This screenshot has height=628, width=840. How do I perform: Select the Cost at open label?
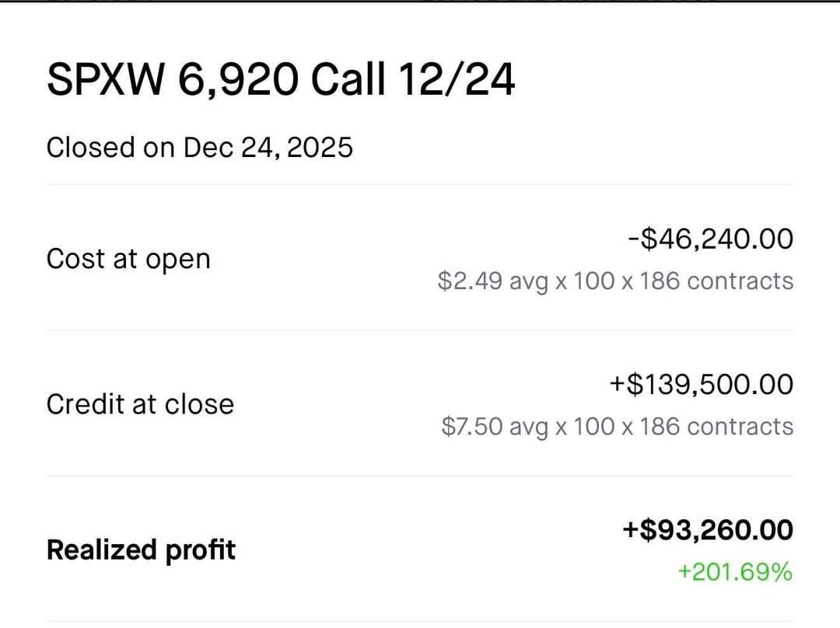click(x=128, y=259)
